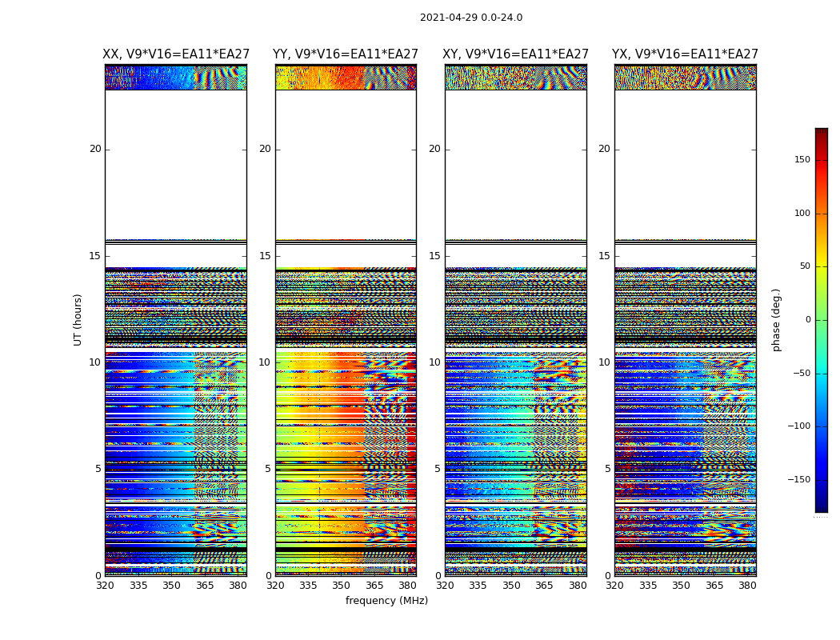Viewport: 840px width, 640px height.
Task: Click the blank data gap in the YX plot
Action: pos(685,164)
